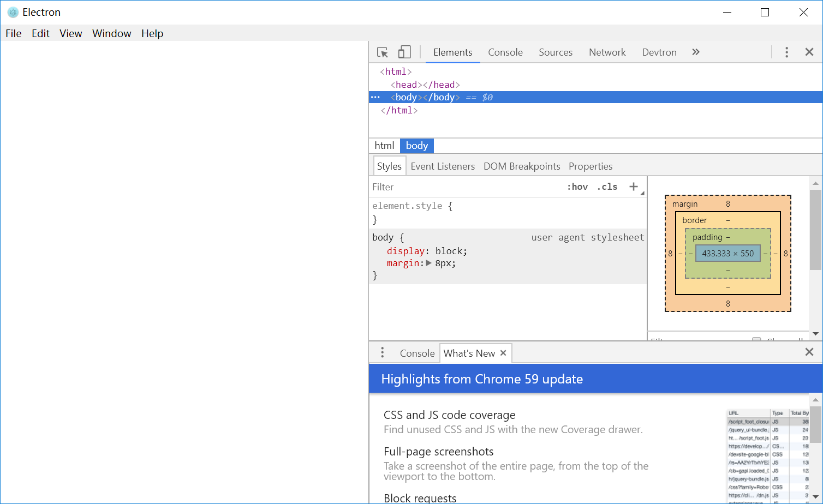The image size is (823, 504).
Task: Close the bottom drawer
Action: pos(809,352)
